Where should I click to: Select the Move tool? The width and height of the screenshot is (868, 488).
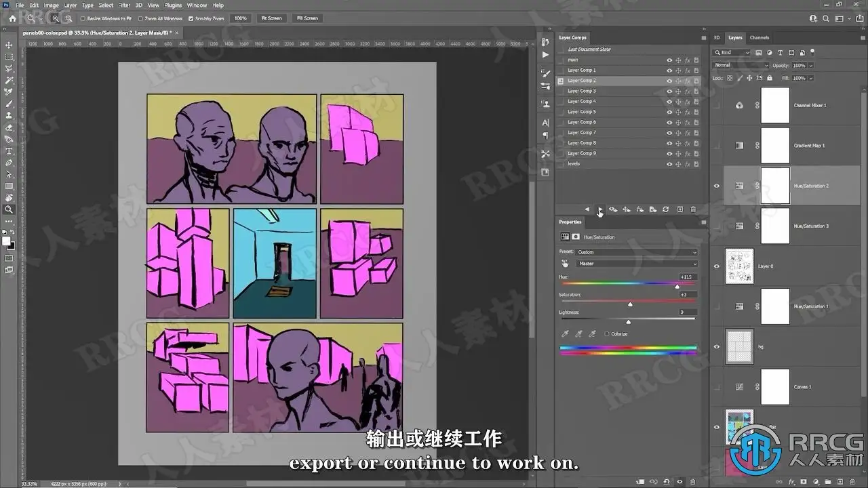[9, 45]
